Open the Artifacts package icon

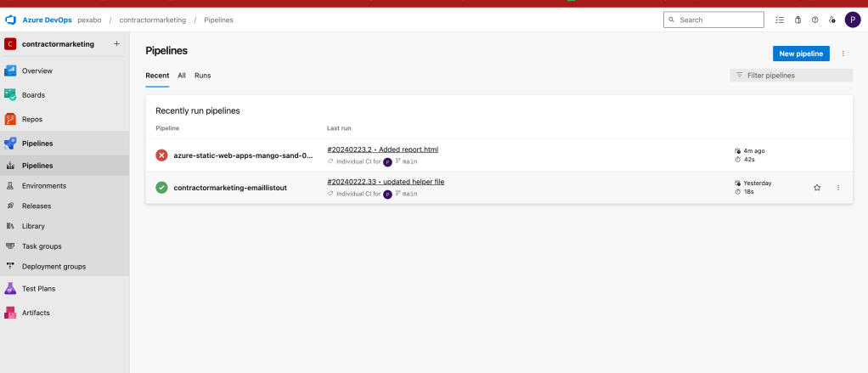10,313
